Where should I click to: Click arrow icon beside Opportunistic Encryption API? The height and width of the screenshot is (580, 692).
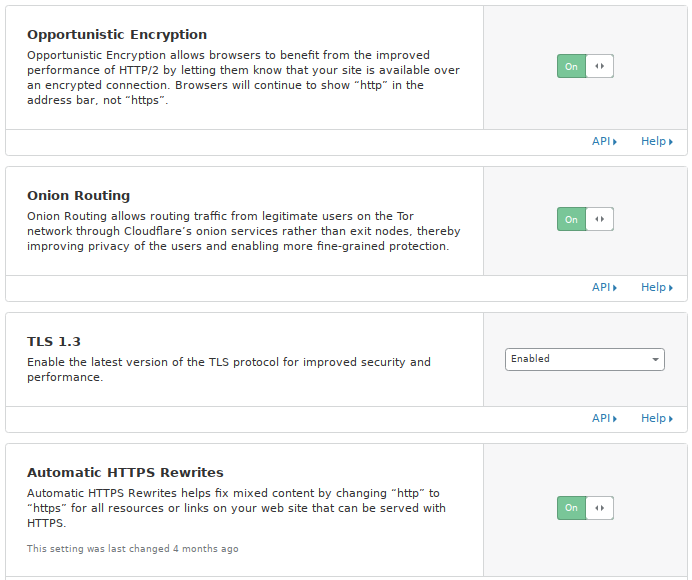point(615,142)
